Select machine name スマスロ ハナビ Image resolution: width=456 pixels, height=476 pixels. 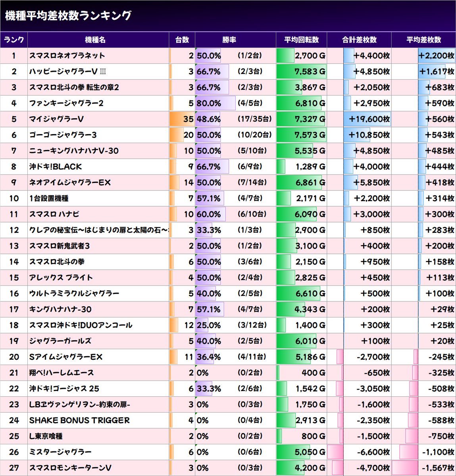[x=54, y=214]
